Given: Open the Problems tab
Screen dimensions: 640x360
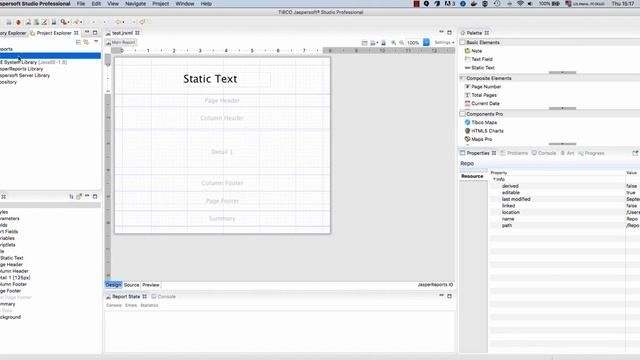Looking at the screenshot, I should [514, 153].
